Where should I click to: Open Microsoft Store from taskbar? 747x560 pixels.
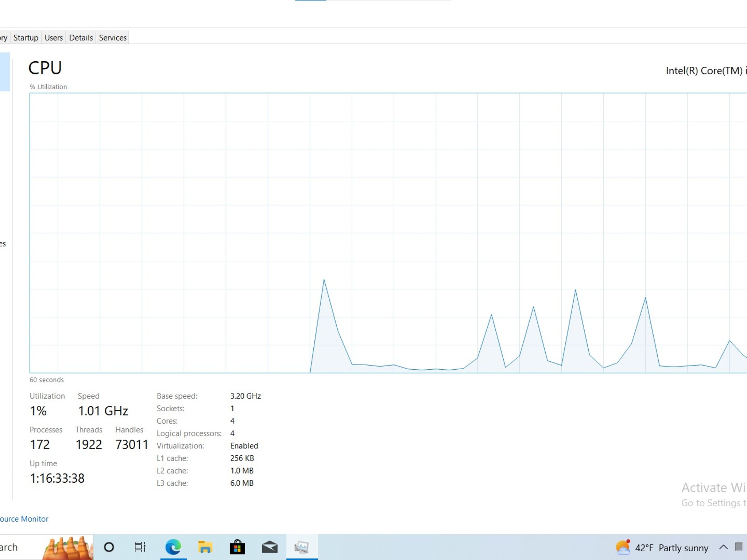pos(237,547)
